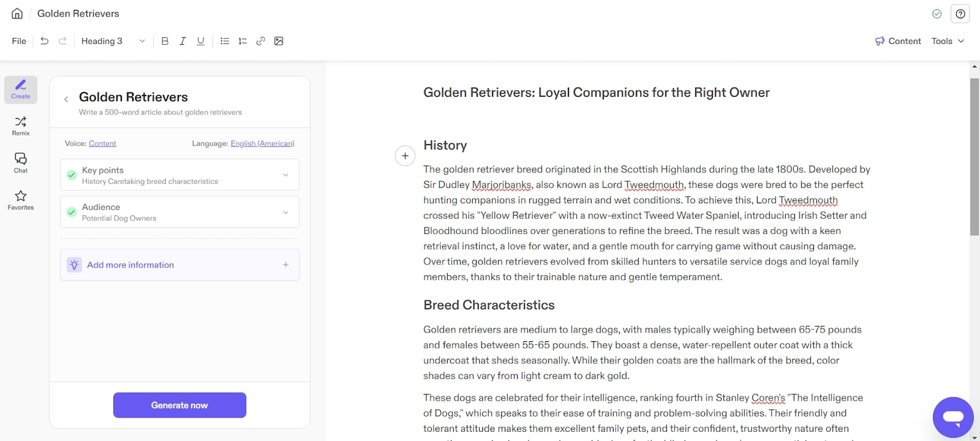Click the English (American) language link
This screenshot has height=441, width=980.
262,143
